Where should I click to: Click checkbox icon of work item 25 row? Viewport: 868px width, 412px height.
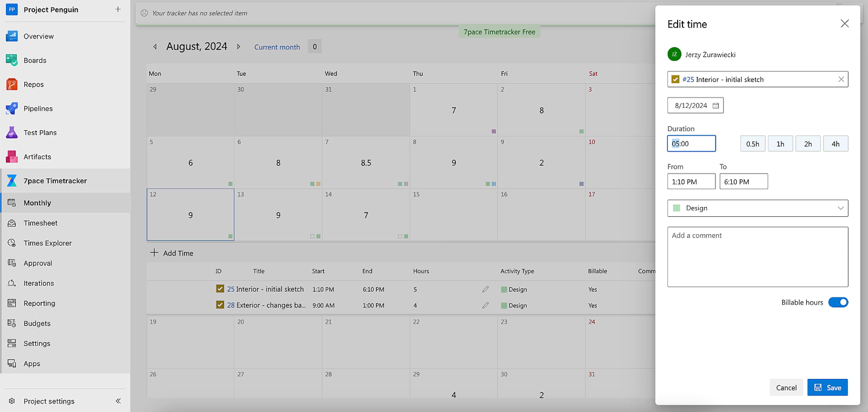[220, 289]
